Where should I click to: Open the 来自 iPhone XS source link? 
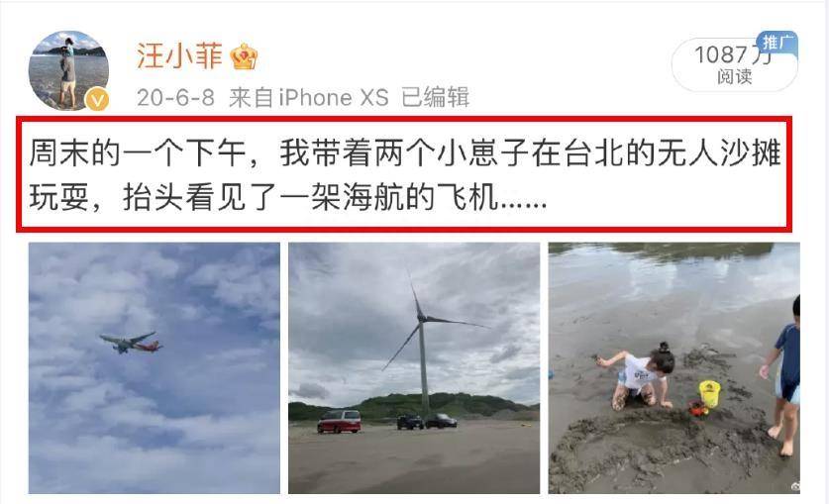(309, 98)
